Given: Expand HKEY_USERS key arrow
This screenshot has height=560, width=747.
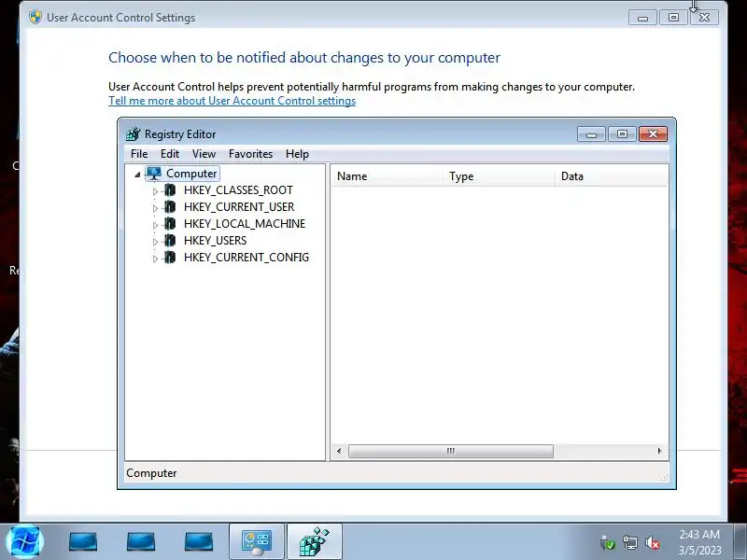Looking at the screenshot, I should (155, 242).
